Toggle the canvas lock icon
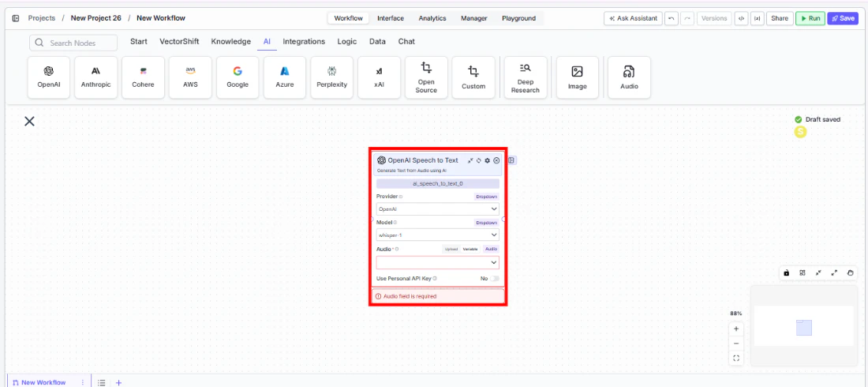This screenshot has width=868, height=387. (x=787, y=272)
